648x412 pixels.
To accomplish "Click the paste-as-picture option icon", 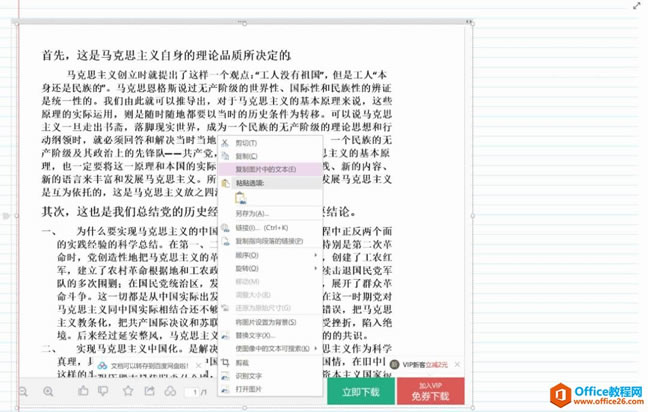I will coord(241,198).
